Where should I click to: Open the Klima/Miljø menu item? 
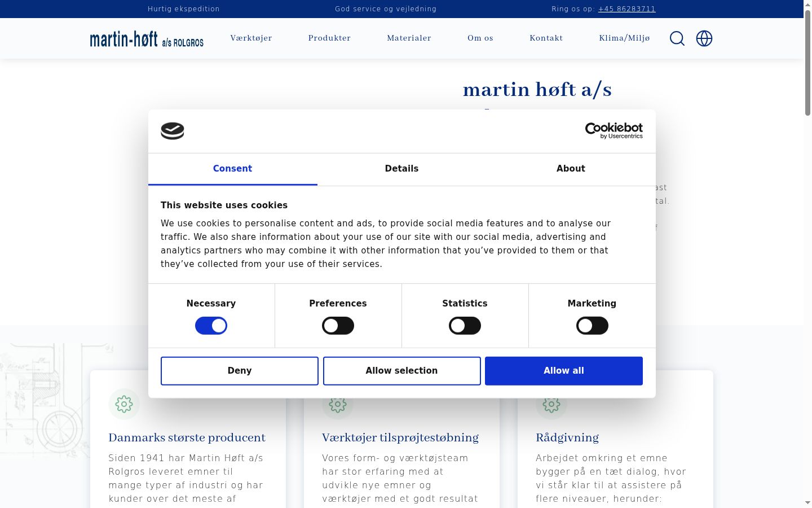coord(624,38)
